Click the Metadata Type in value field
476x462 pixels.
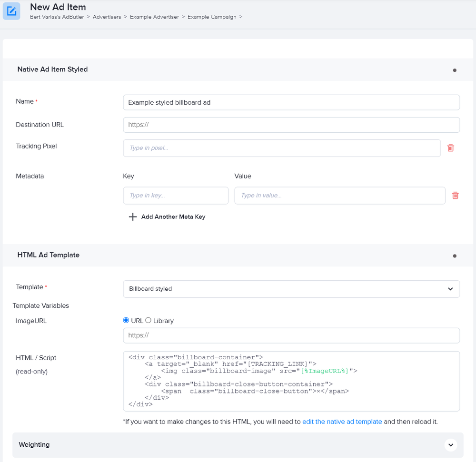pos(340,196)
